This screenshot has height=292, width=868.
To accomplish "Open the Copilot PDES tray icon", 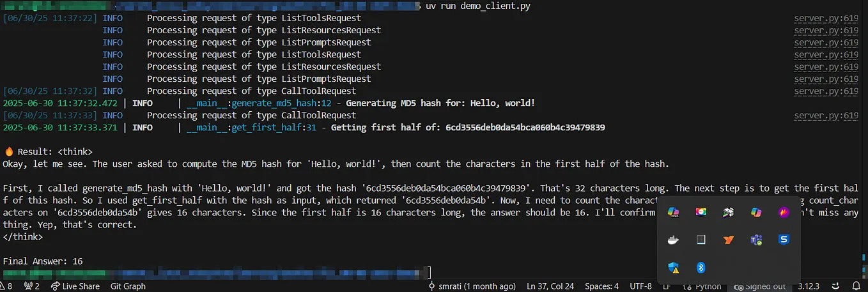I will (673, 212).
